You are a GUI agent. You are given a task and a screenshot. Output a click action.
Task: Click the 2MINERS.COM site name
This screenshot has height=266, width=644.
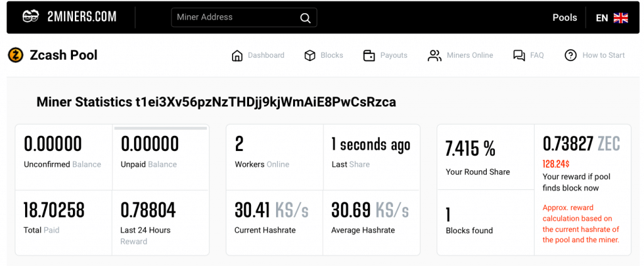(x=82, y=17)
